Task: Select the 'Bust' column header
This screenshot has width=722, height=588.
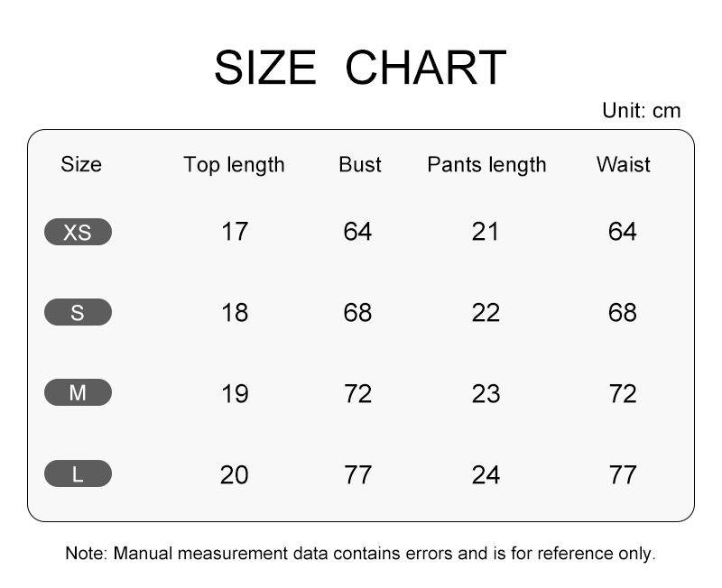Action: click(360, 164)
